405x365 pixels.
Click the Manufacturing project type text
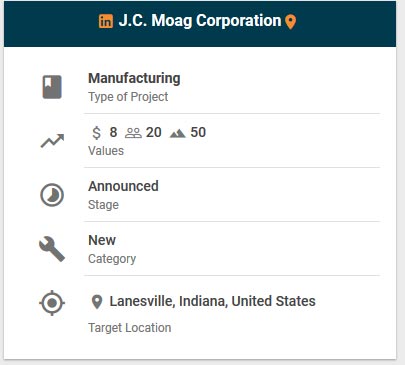click(134, 79)
